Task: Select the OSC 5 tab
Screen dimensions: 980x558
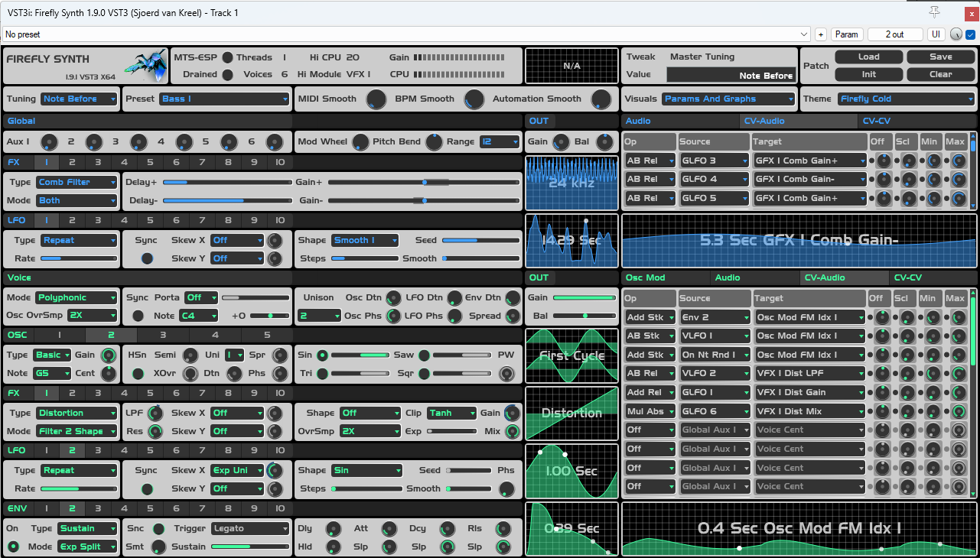Action: [x=267, y=335]
